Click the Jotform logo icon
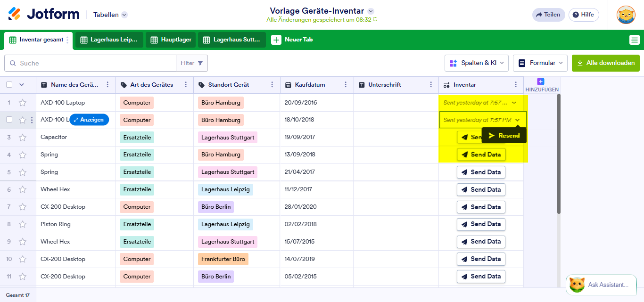This screenshot has width=644, height=302. (15, 14)
